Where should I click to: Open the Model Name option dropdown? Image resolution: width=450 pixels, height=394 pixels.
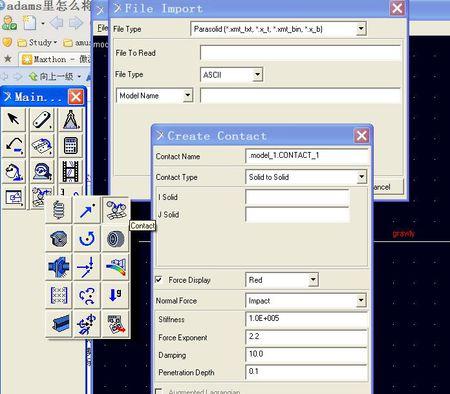[x=188, y=95]
